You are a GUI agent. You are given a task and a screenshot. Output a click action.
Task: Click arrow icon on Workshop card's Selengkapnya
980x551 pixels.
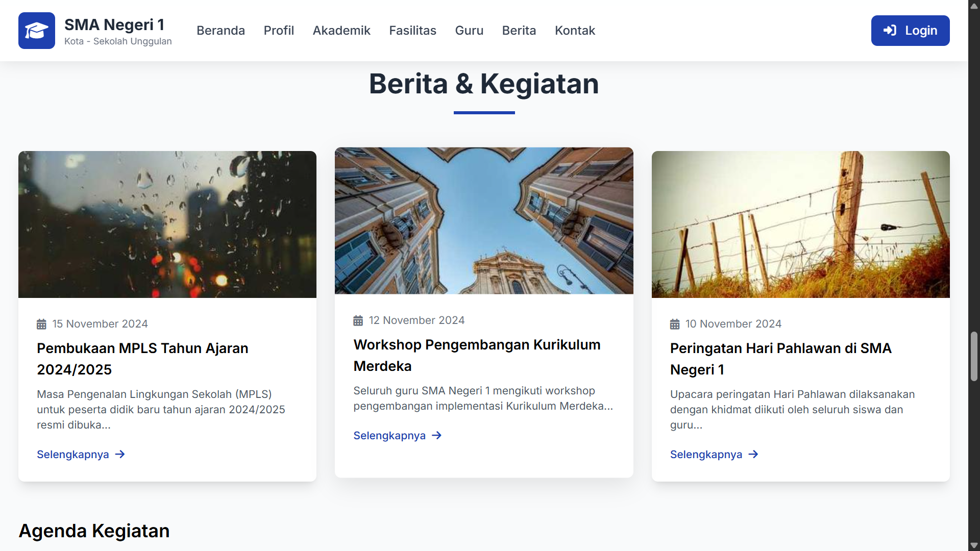tap(437, 435)
